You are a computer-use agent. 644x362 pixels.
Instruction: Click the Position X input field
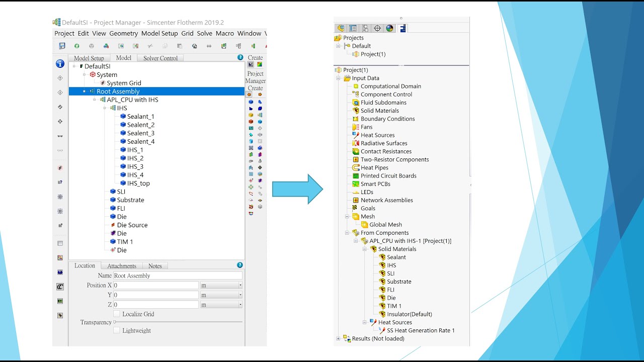pos(156,285)
